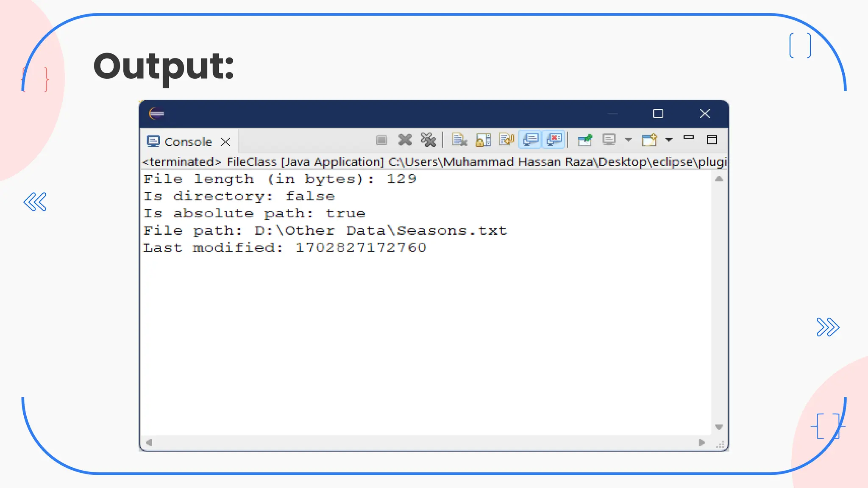Go to previous slide with double left chevrons

click(35, 202)
